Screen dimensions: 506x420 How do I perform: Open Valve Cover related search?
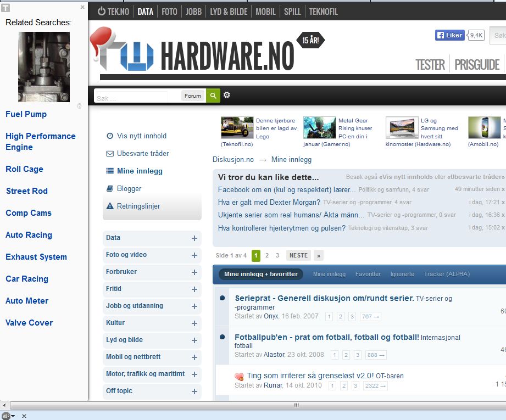(x=29, y=323)
